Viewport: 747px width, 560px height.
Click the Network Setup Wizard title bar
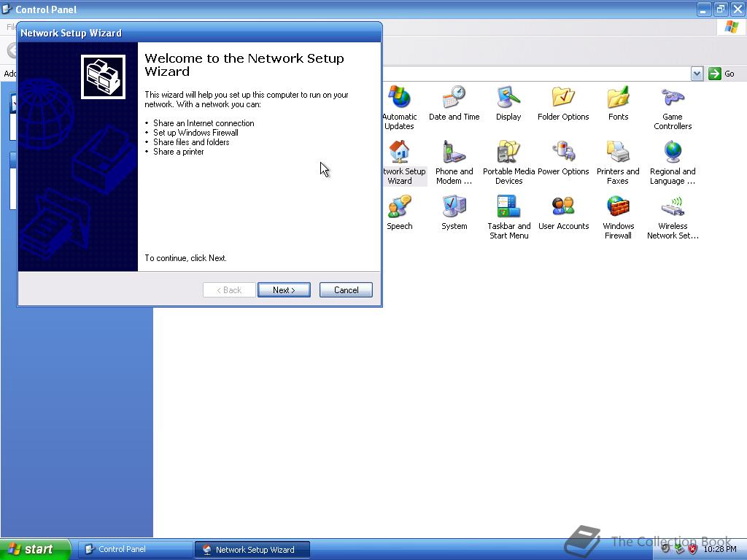pyautogui.click(x=199, y=33)
